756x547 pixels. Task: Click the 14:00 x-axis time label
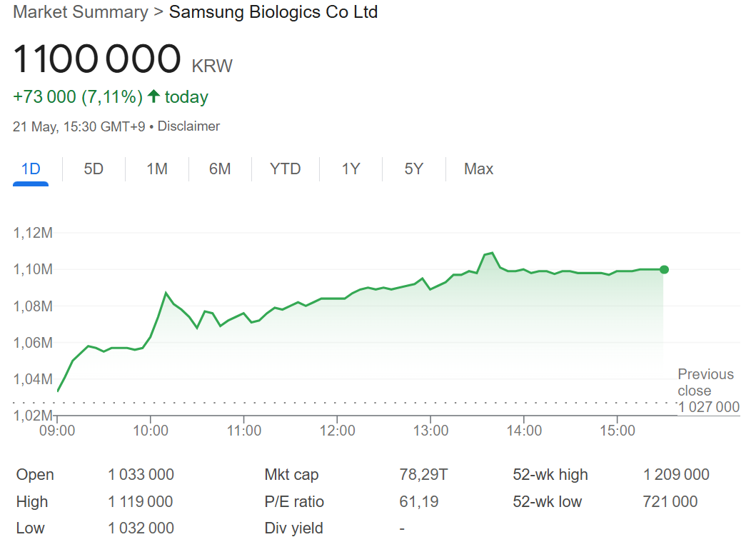(x=524, y=431)
